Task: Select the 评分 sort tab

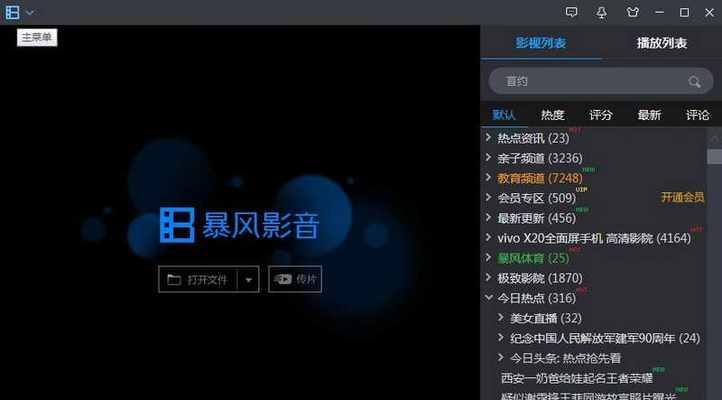Action: point(601,115)
